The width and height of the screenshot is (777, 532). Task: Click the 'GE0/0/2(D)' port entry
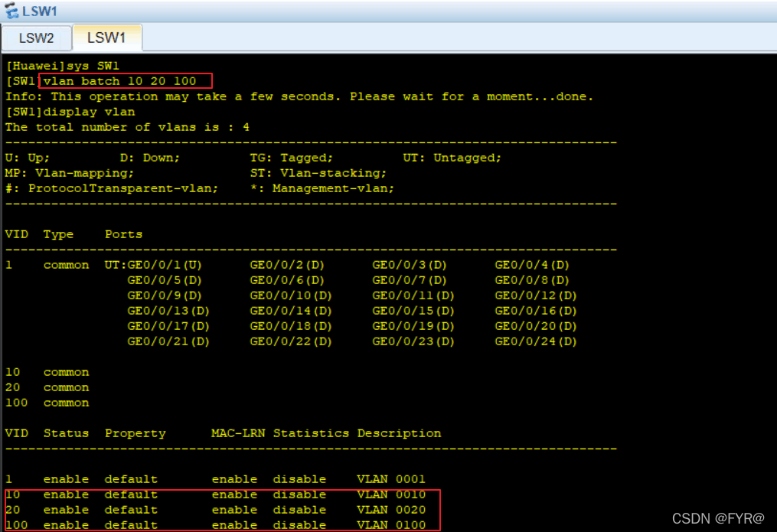[287, 265]
